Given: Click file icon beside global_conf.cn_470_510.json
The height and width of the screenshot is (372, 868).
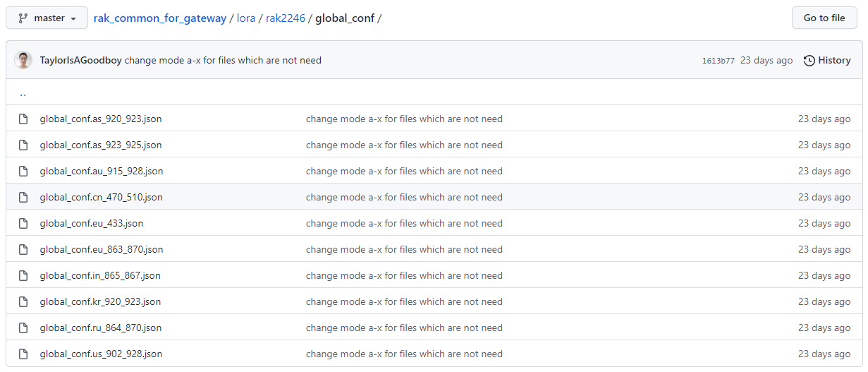Looking at the screenshot, I should (23, 197).
